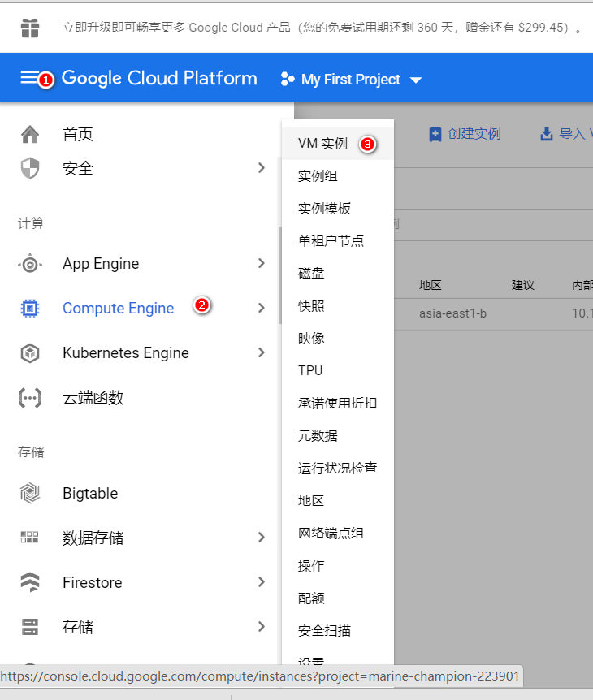Open Bigtable in navigation menu

click(90, 493)
